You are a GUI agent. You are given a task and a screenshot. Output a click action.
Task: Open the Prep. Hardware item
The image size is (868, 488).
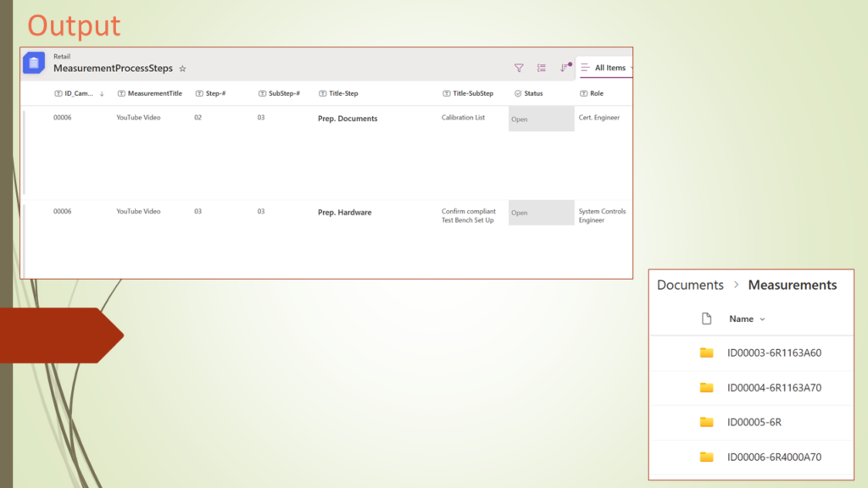[344, 213]
